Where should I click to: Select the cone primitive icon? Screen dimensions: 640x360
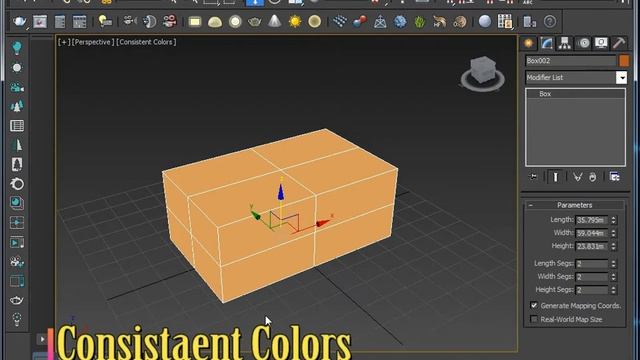tap(275, 21)
